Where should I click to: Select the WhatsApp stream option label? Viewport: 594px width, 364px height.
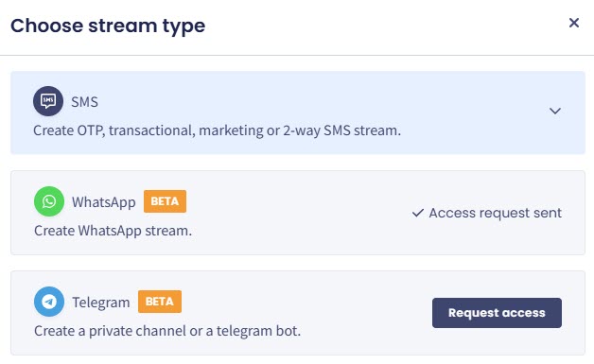point(104,202)
